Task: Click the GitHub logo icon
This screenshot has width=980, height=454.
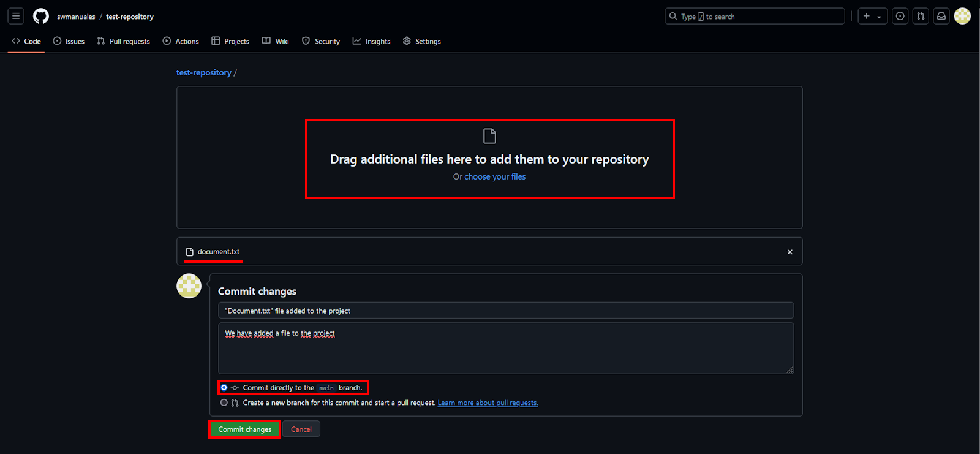Action: coord(41,17)
